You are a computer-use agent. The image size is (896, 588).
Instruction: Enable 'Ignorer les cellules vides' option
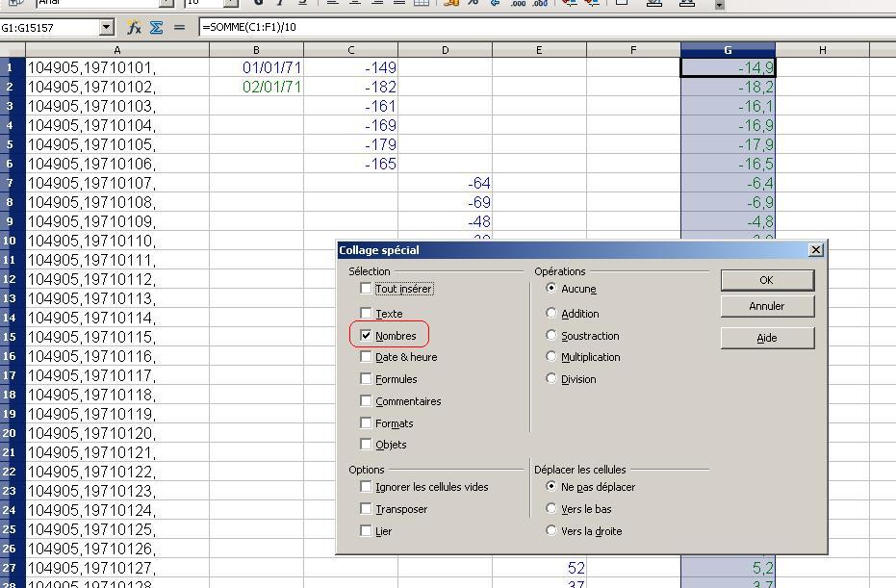366,486
